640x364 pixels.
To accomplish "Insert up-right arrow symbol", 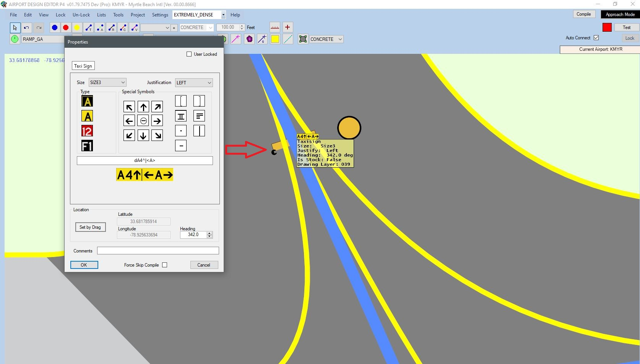I will 157,107.
